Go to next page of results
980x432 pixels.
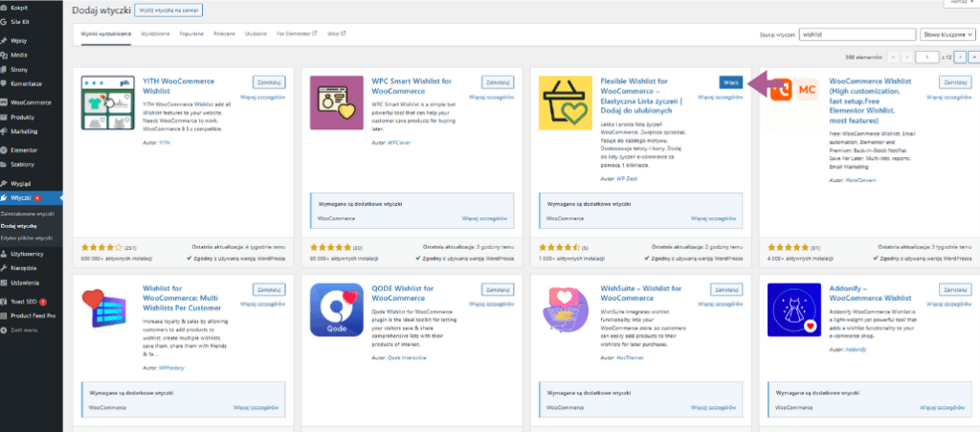[961, 57]
